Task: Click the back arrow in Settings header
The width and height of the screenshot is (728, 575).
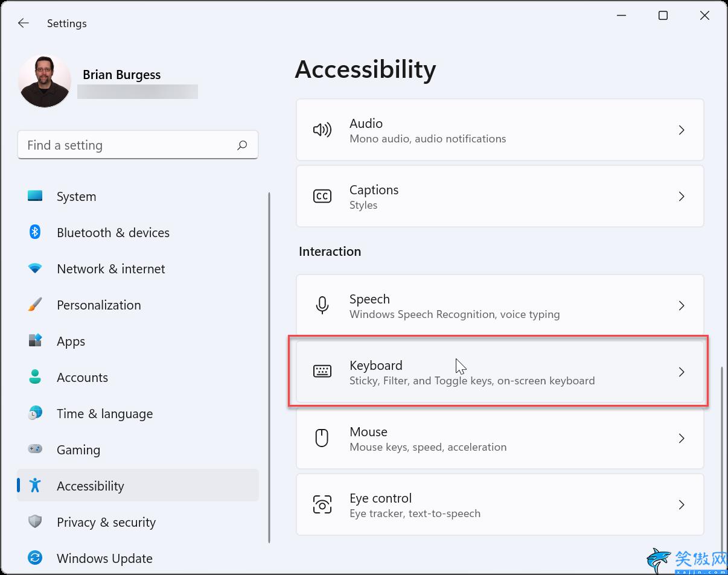Action: (23, 23)
